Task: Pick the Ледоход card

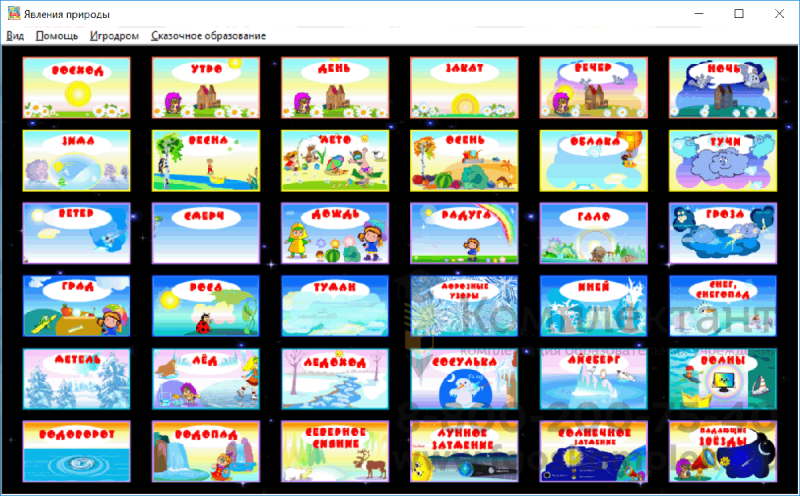Action: point(335,379)
